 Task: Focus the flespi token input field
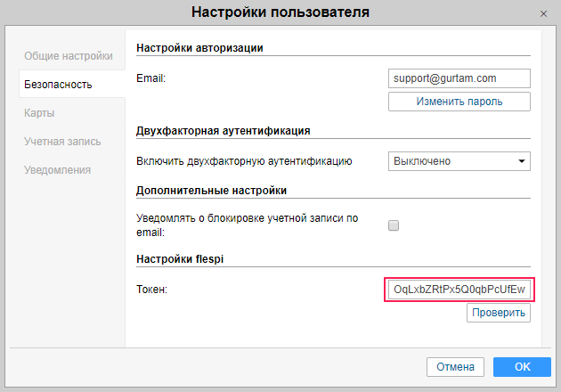pyautogui.click(x=459, y=290)
